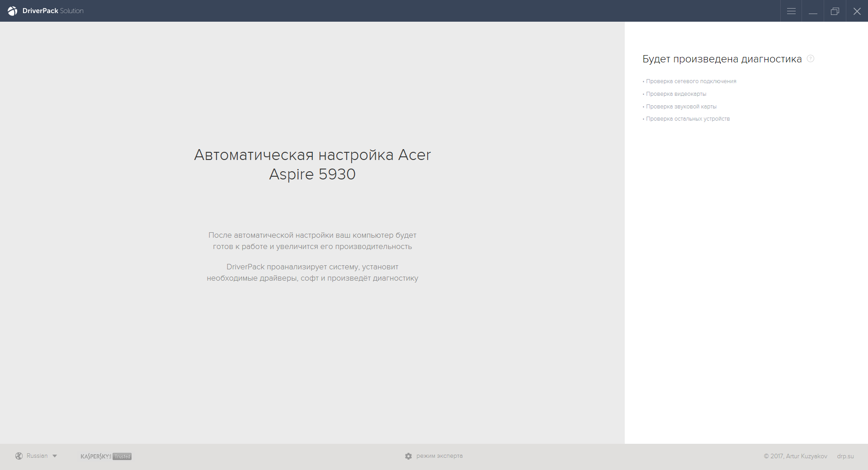Open the drp.su website link

point(845,456)
